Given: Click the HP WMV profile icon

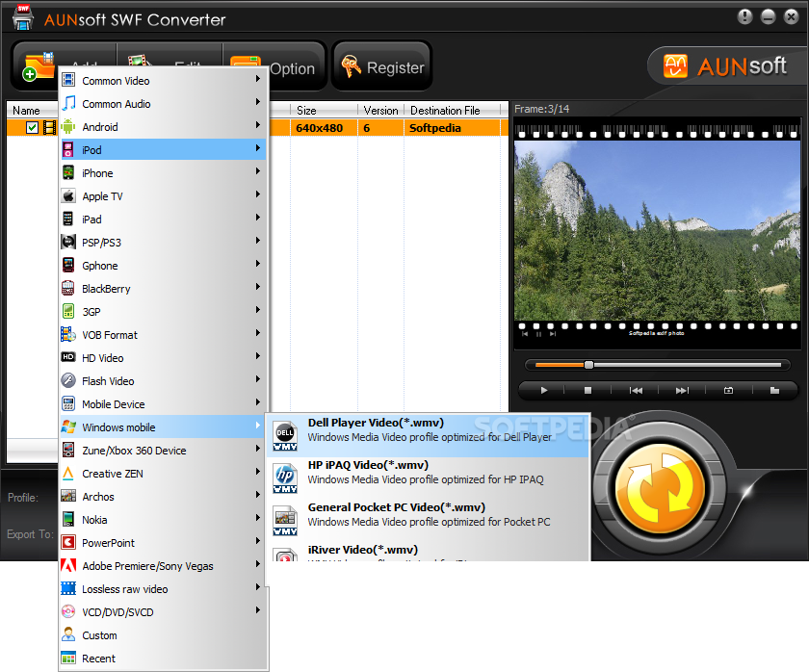Looking at the screenshot, I should coord(285,478).
